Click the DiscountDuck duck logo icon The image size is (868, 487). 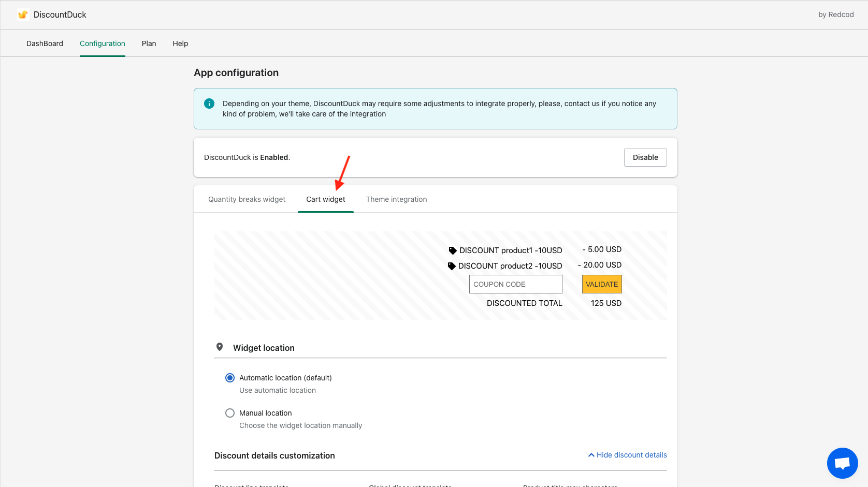[23, 14]
